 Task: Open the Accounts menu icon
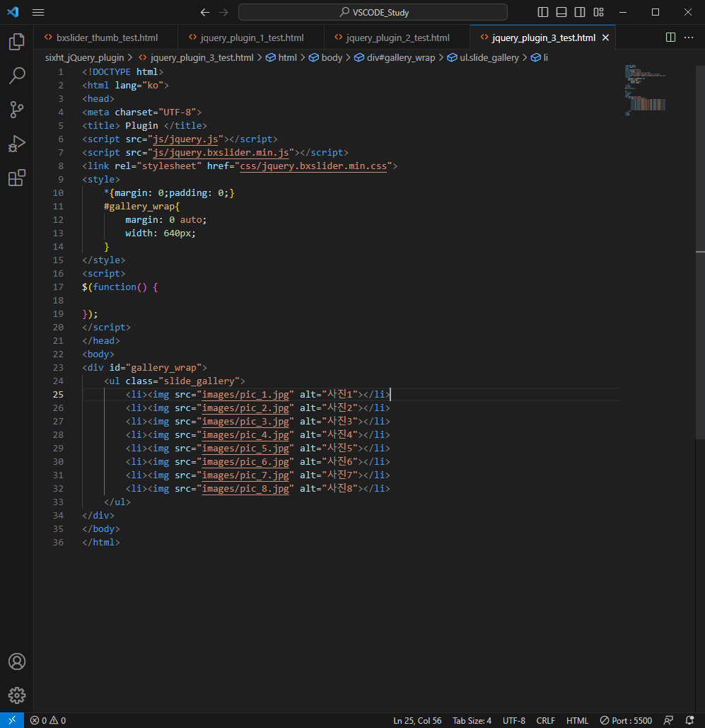tap(17, 661)
